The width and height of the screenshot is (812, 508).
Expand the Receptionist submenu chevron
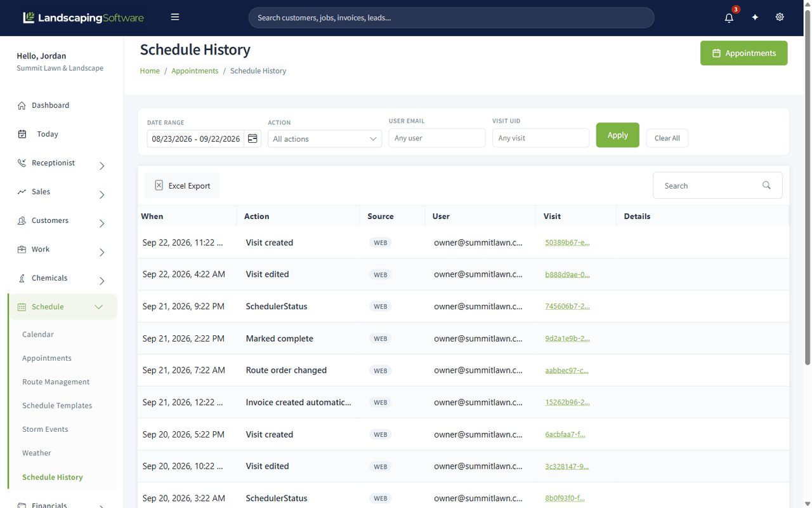point(101,166)
